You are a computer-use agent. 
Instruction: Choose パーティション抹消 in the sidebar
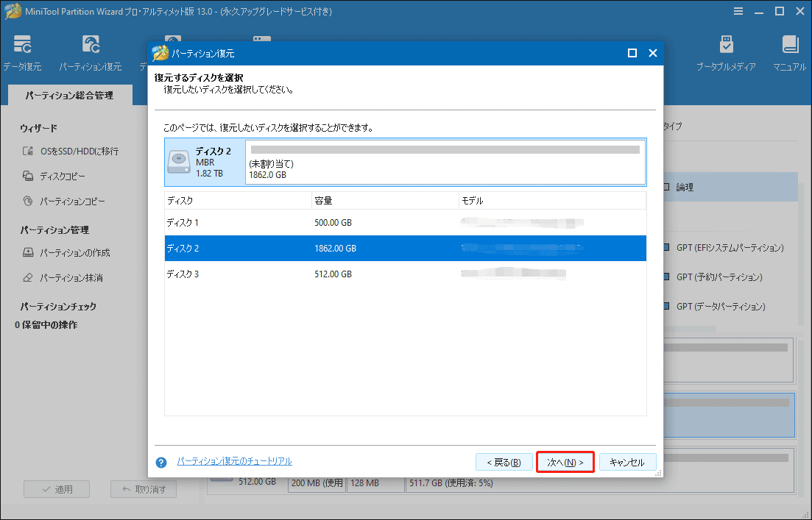tap(63, 277)
